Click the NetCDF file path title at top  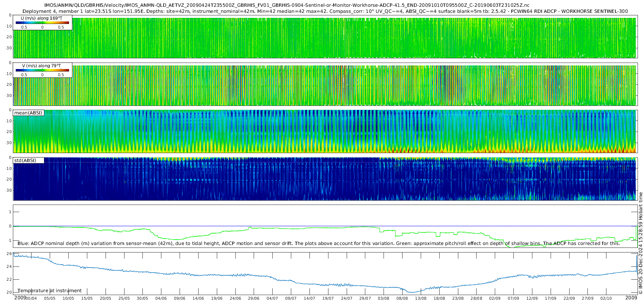tap(287, 5)
